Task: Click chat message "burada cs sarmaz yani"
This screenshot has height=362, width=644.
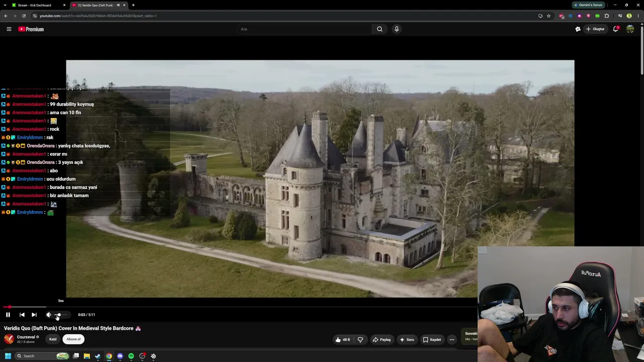Action: (x=73, y=187)
